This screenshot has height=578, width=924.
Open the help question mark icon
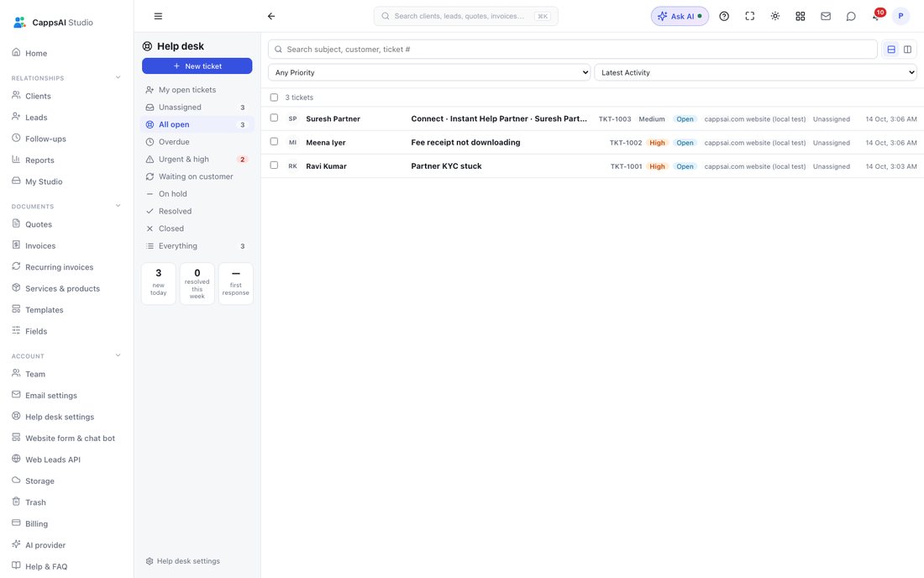724,16
